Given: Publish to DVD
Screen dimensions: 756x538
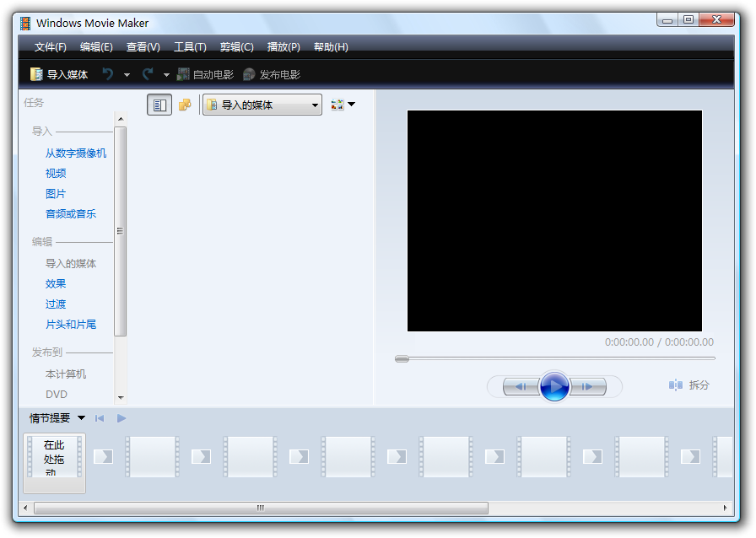Looking at the screenshot, I should pos(57,395).
